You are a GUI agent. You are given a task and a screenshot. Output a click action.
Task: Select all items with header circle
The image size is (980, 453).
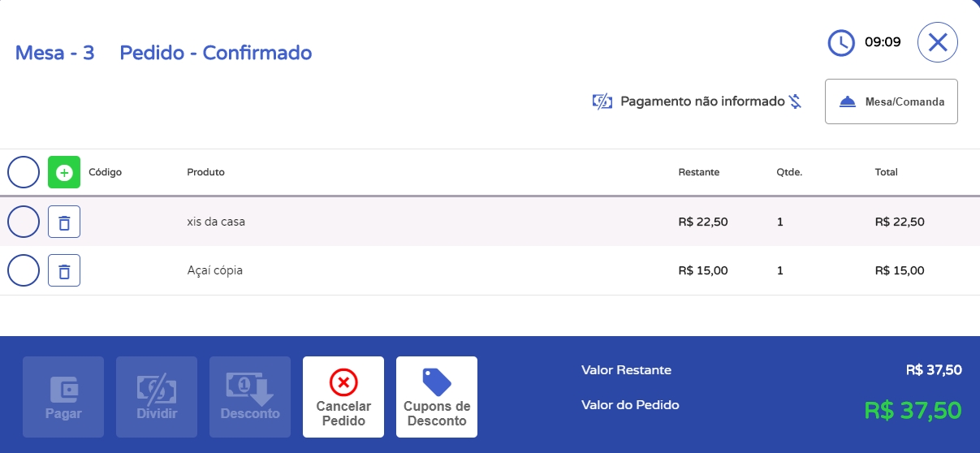pyautogui.click(x=24, y=172)
